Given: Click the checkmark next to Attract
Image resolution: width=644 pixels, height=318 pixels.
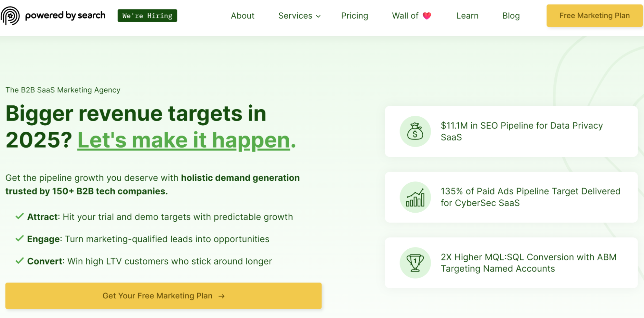Looking at the screenshot, I should pyautogui.click(x=20, y=216).
